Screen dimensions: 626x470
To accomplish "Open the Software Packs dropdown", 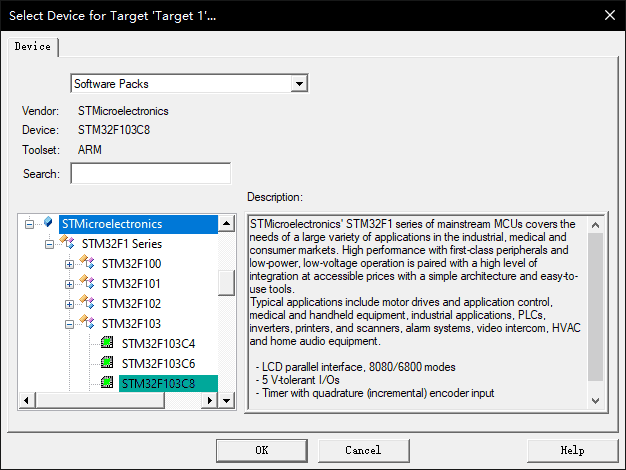I will (299, 84).
